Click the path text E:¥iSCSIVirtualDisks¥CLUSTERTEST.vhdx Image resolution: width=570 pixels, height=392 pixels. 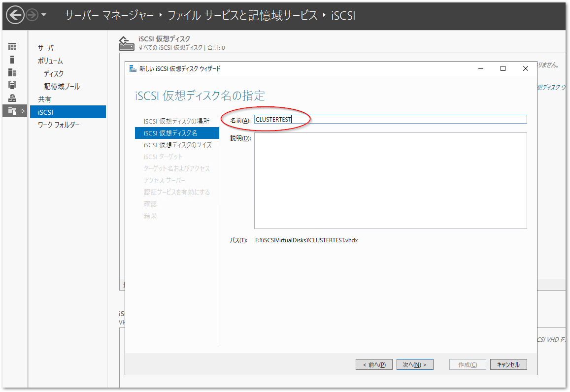click(306, 240)
